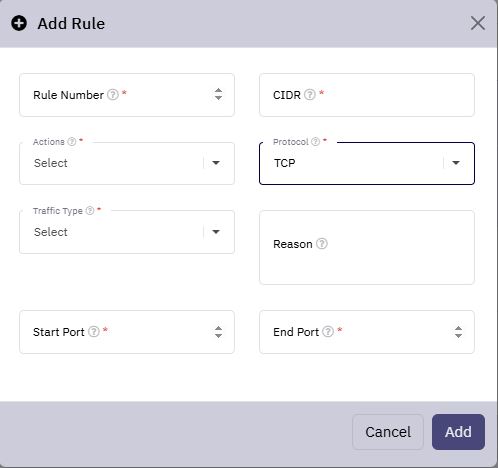Click the CIDR help question icon

tap(310, 95)
